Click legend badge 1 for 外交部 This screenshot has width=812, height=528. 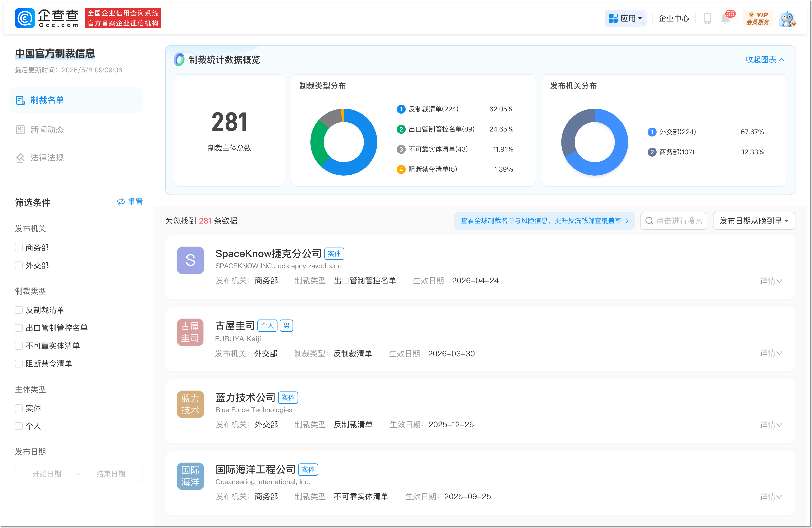pyautogui.click(x=652, y=132)
